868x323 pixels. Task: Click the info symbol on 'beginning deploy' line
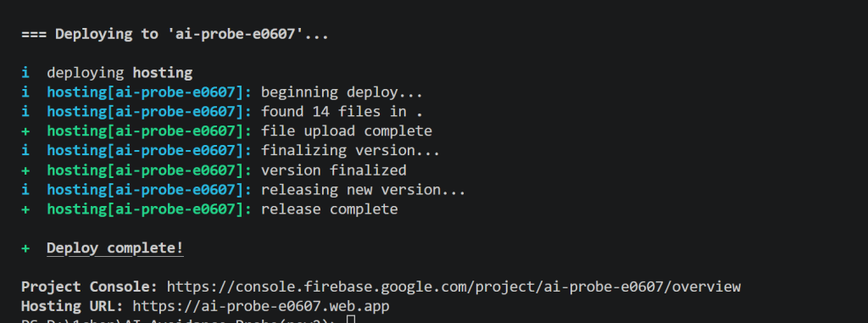(x=25, y=92)
